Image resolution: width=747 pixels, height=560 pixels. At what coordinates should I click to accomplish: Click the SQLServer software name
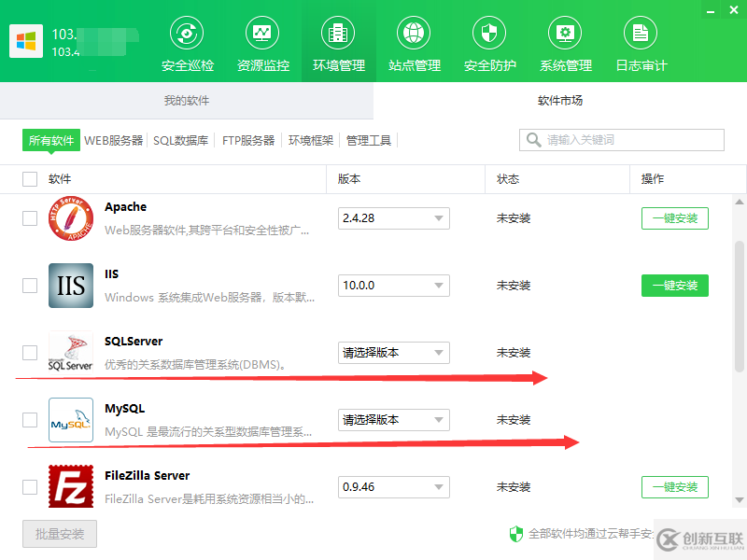coord(134,341)
